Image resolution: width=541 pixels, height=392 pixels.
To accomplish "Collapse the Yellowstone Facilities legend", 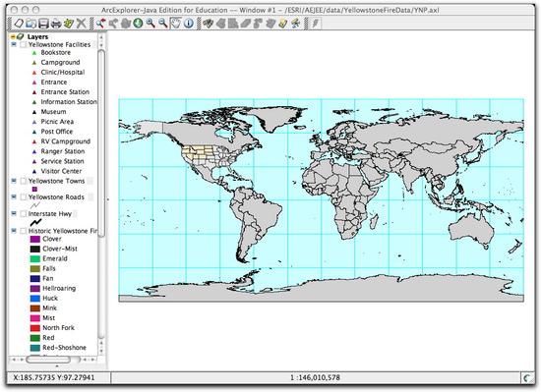I will [x=14, y=44].
